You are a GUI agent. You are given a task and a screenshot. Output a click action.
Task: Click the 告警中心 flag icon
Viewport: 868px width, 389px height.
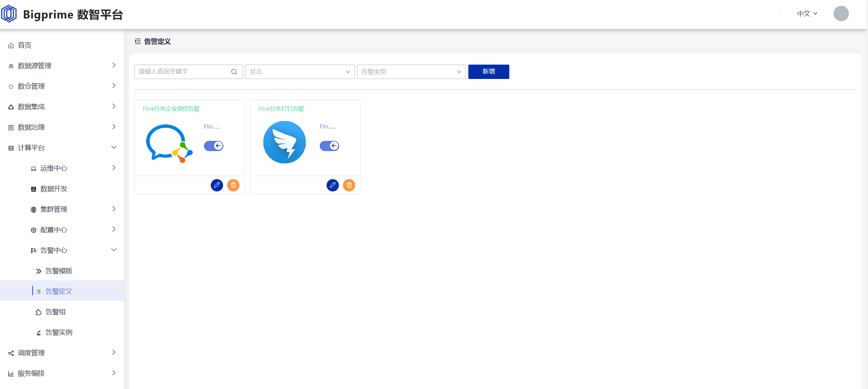tap(33, 251)
